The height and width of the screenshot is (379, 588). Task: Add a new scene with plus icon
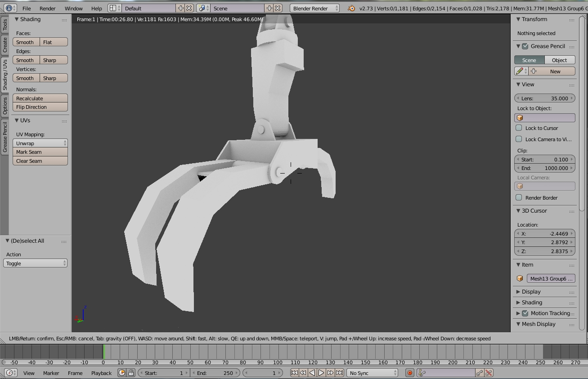coord(269,8)
